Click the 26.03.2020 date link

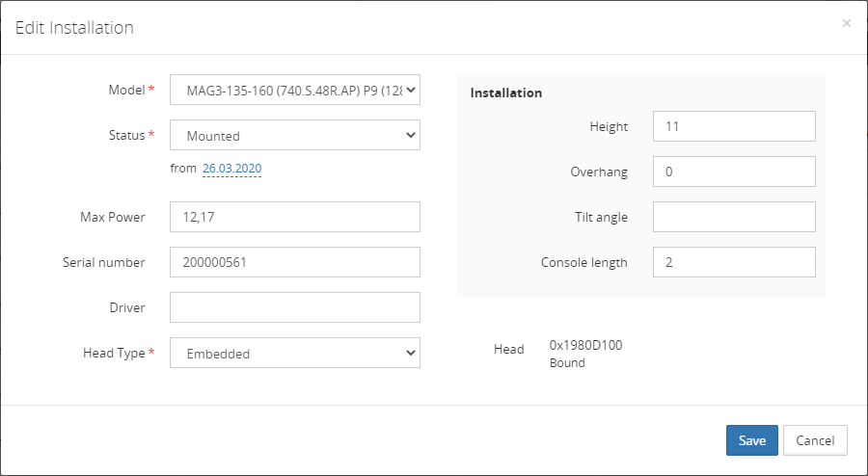[231, 169]
